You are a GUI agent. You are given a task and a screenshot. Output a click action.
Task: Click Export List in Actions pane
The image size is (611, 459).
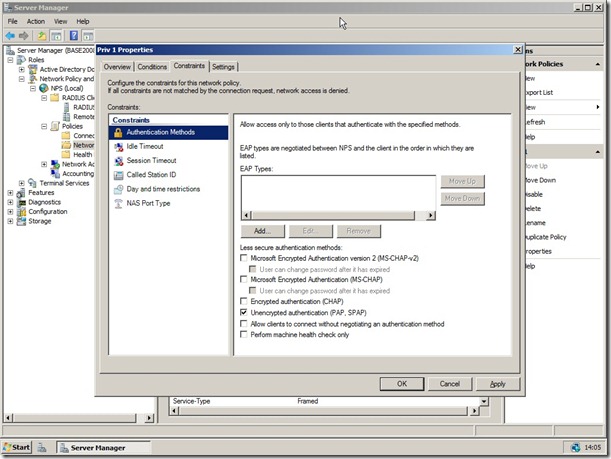(x=539, y=93)
